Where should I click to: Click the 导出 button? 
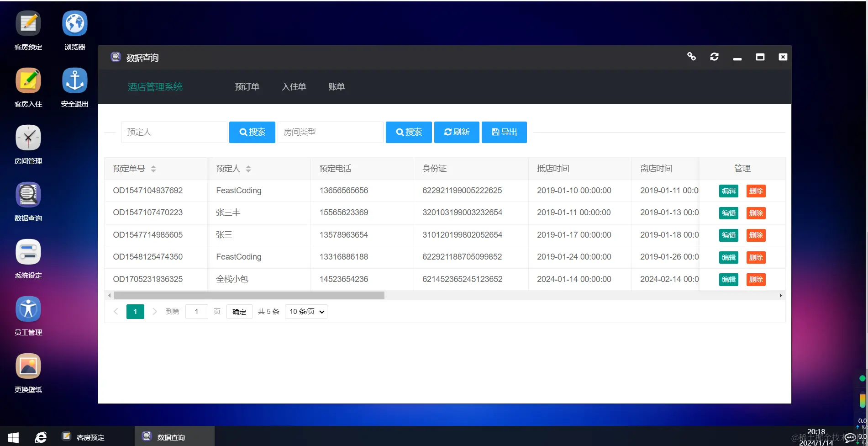504,132
